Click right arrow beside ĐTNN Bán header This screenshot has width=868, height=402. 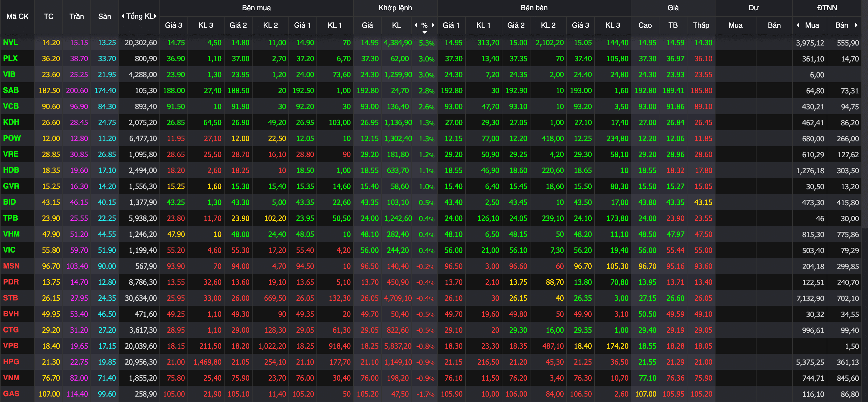coord(856,25)
